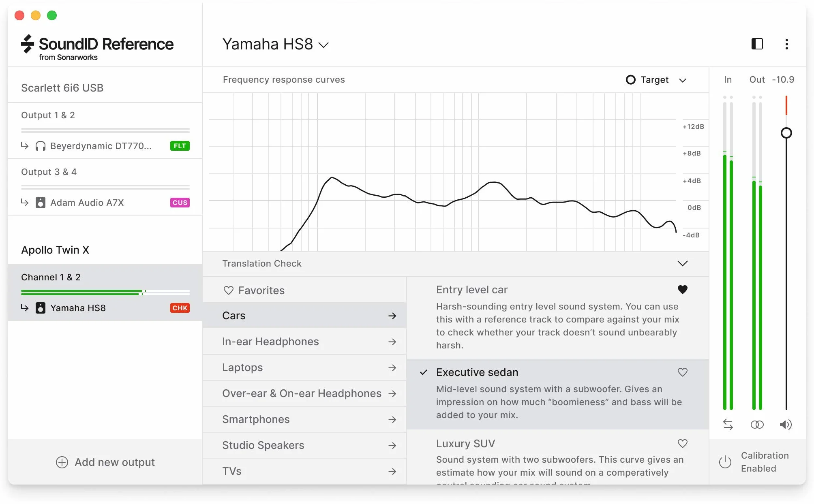Click the routing arrow under Channel 1 & 2

point(25,308)
